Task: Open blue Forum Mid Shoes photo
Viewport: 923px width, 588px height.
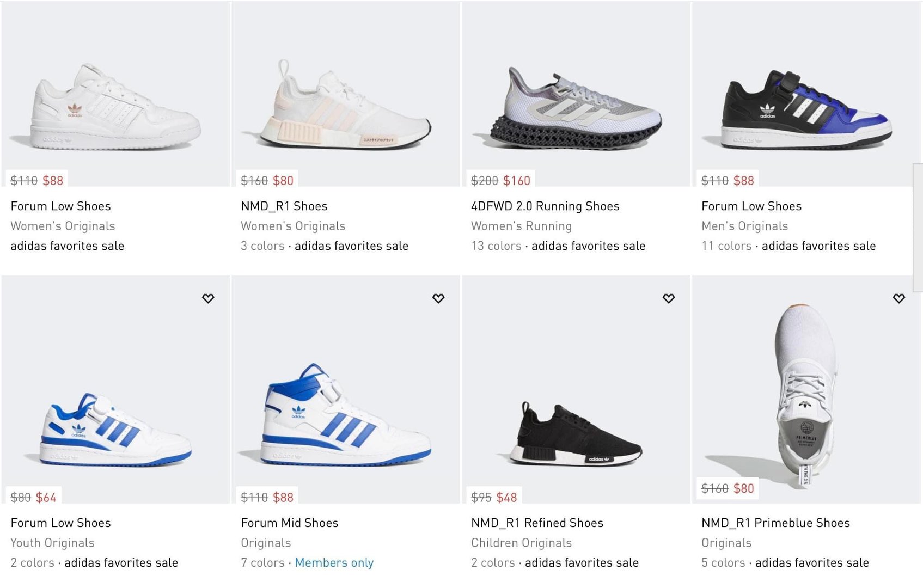Action: [346, 415]
